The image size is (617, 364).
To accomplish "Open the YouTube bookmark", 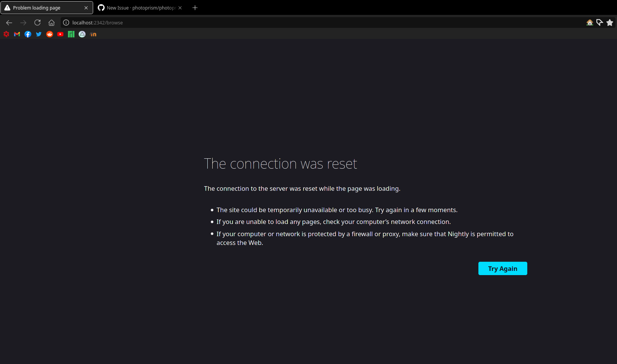I will click(x=60, y=34).
